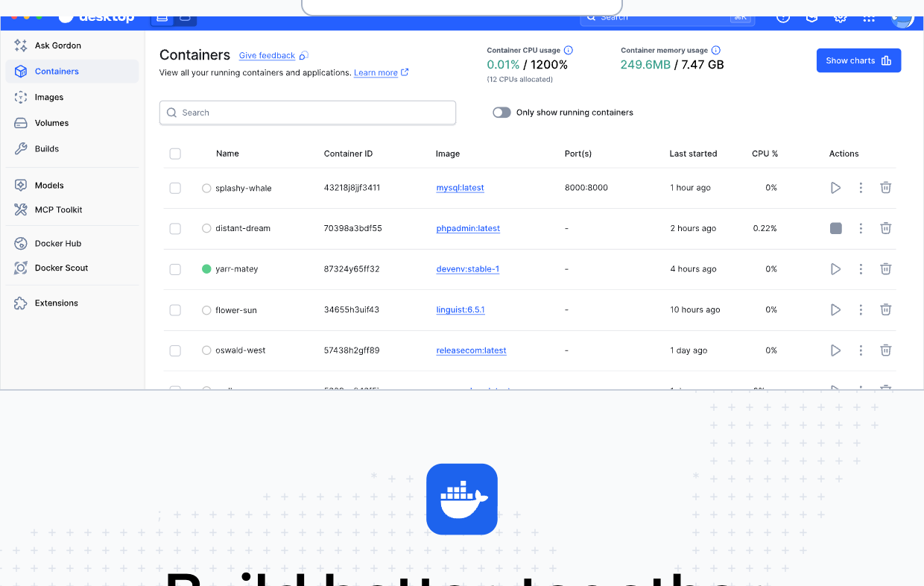Check the yarr-matey row checkbox
Image resolution: width=924 pixels, height=586 pixels.
[175, 269]
